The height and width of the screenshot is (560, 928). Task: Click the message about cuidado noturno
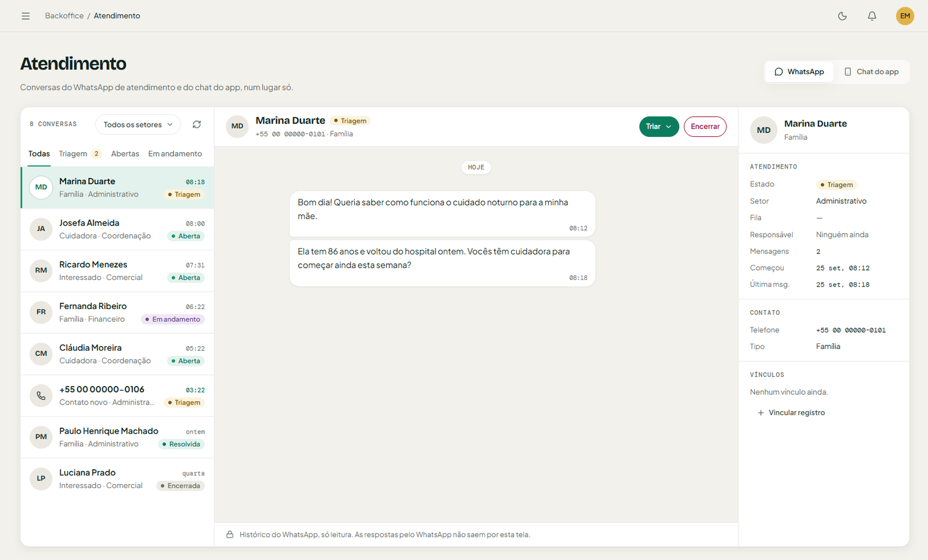443,214
